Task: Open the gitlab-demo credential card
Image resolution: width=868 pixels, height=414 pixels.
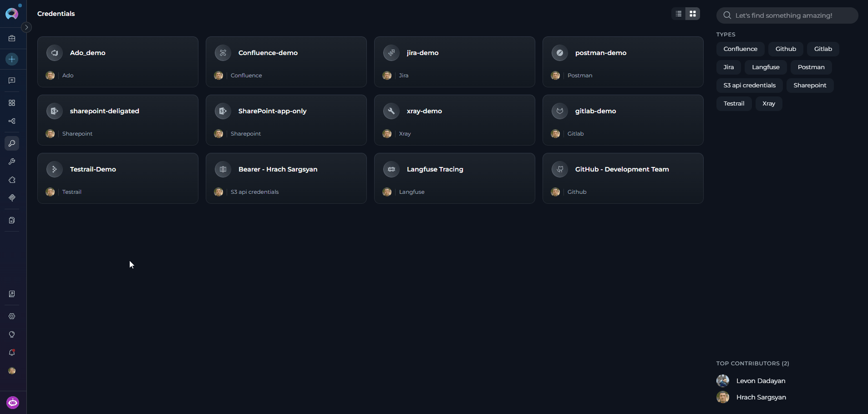Action: [623, 120]
